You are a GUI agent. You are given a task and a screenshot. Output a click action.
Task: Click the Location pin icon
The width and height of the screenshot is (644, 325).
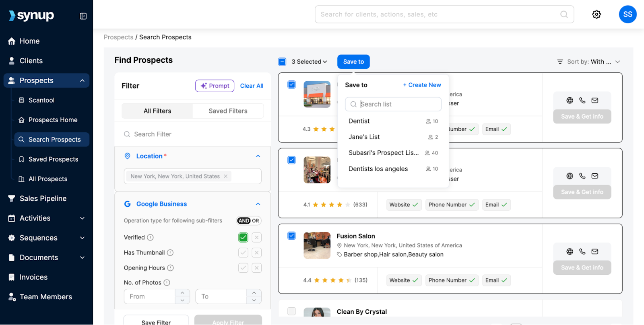click(x=127, y=156)
